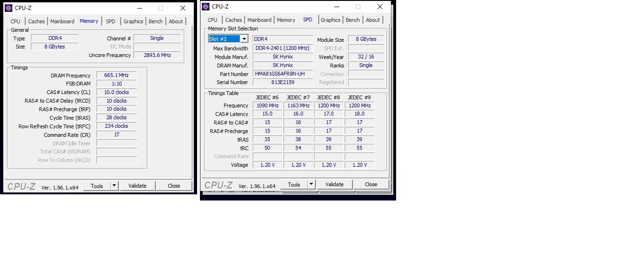Click Module Manuf. value SK Hynix
This screenshot has width=644, height=267.
point(283,57)
